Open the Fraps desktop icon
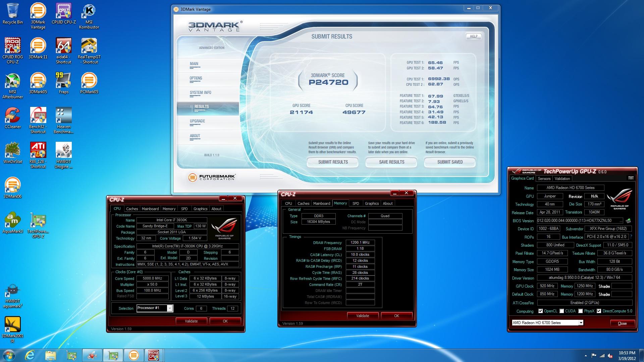Viewport: 644px width, 362px height. pos(64,83)
